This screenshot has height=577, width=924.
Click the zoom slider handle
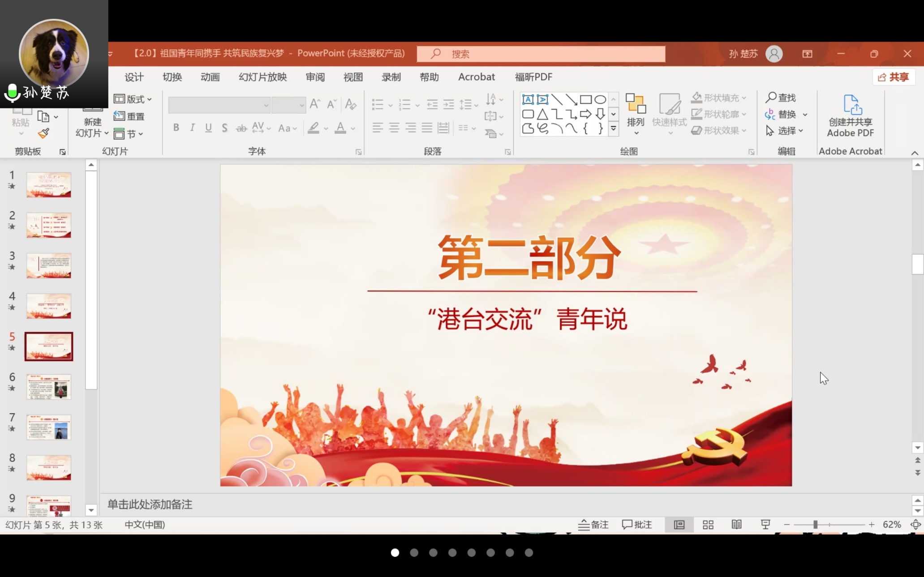815,525
